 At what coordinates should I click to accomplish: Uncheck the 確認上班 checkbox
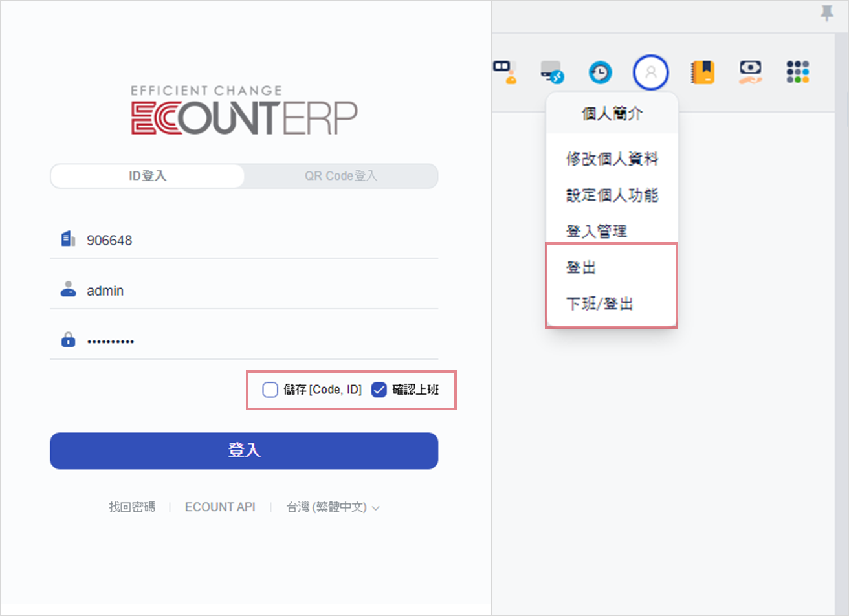click(x=379, y=390)
